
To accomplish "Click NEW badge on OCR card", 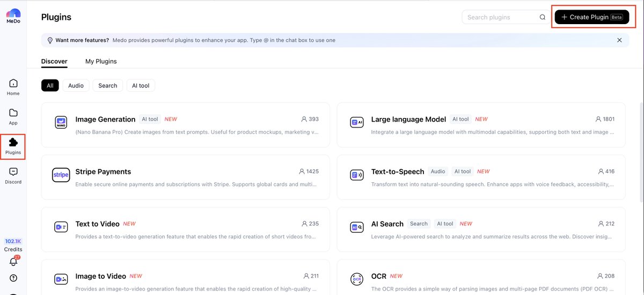I will tap(396, 276).
